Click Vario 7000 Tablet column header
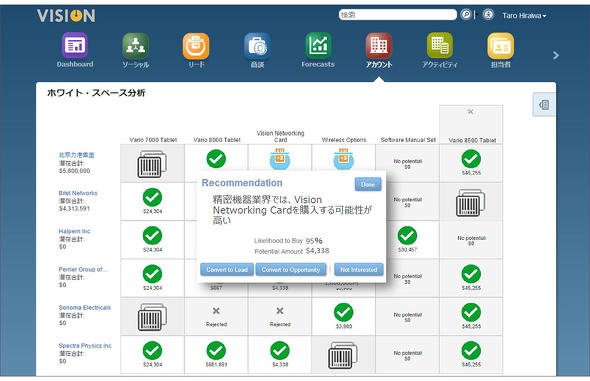Viewport: 590px width, 381px height. pos(153,140)
